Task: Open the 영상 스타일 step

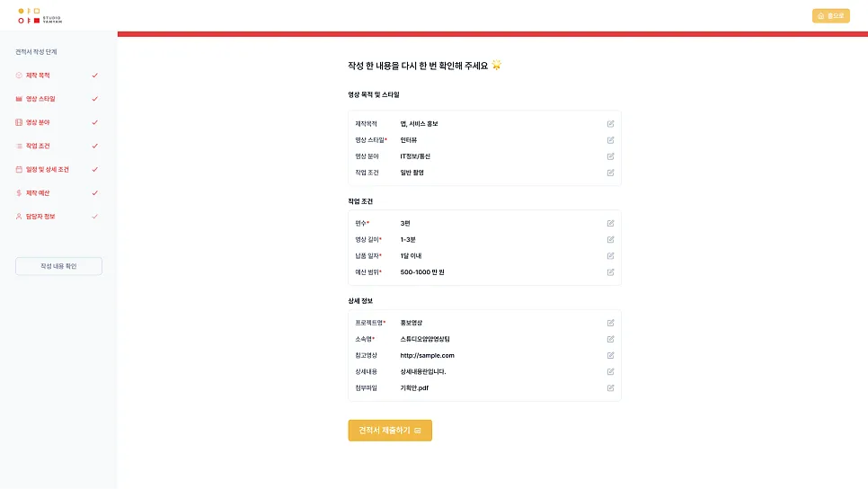Action: point(40,99)
